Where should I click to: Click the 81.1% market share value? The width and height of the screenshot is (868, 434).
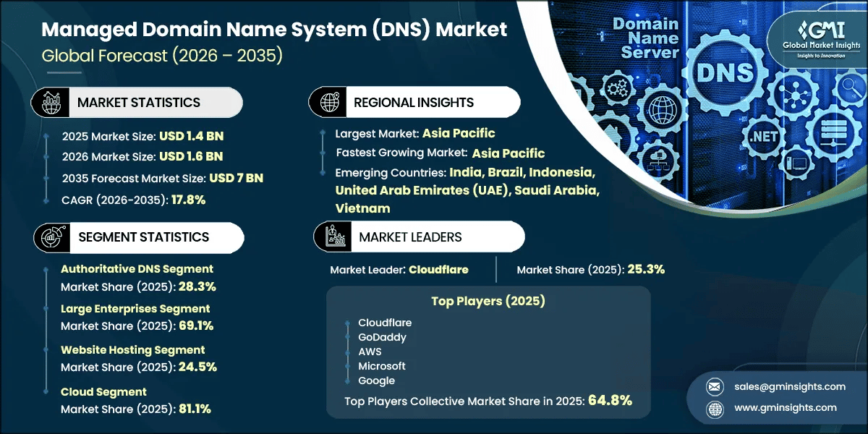[x=196, y=409]
